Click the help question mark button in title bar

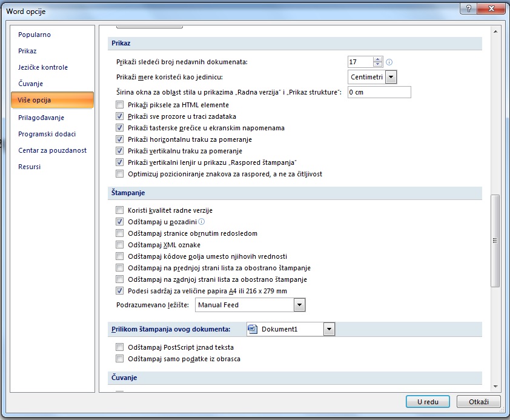click(x=468, y=8)
